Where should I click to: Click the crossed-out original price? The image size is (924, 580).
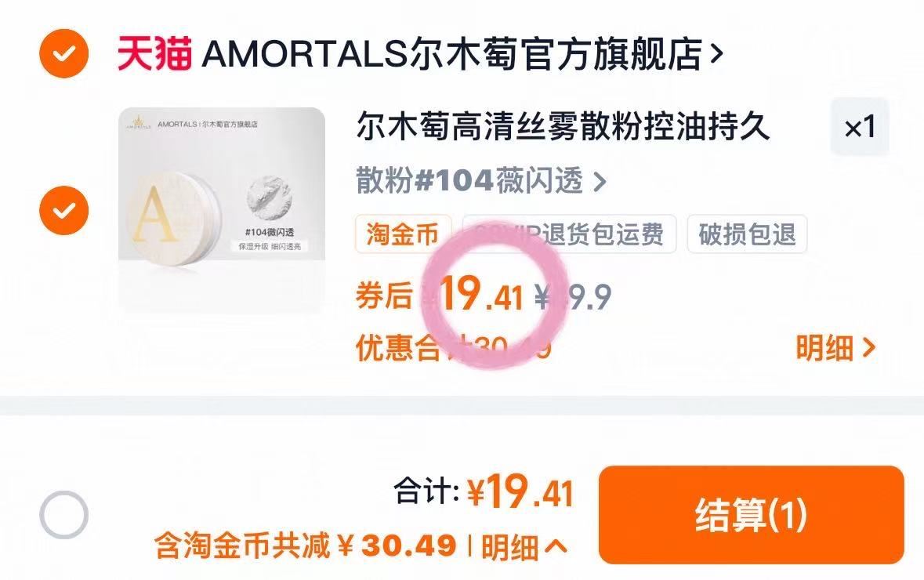coord(573,296)
